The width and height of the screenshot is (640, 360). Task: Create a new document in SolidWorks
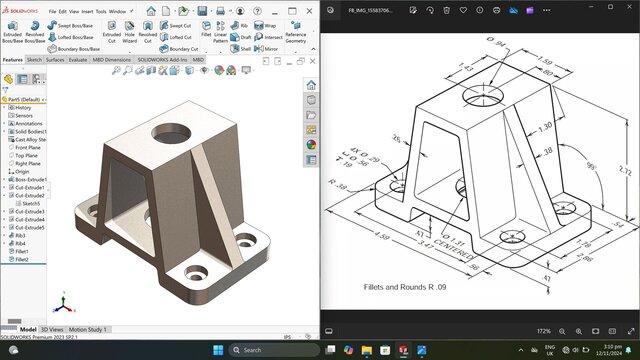coord(166,11)
